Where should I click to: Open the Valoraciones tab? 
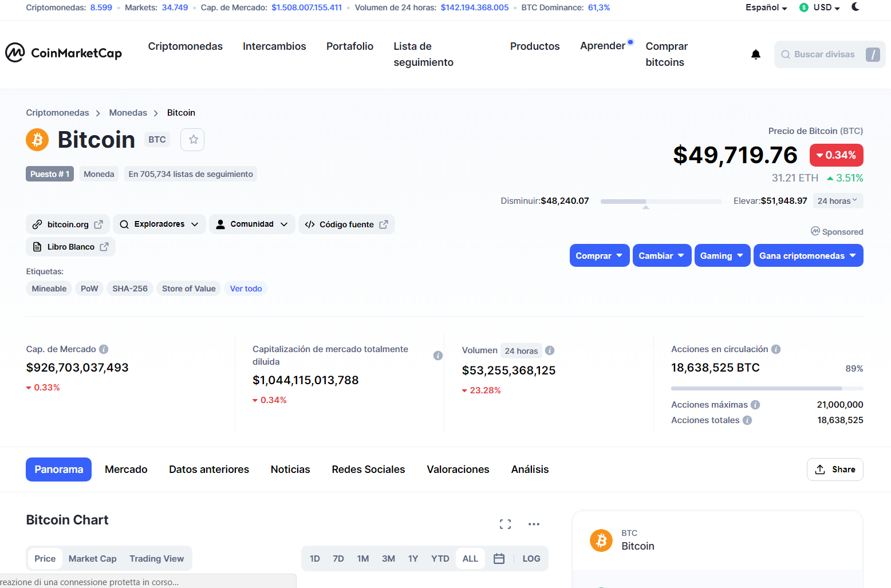pyautogui.click(x=458, y=469)
